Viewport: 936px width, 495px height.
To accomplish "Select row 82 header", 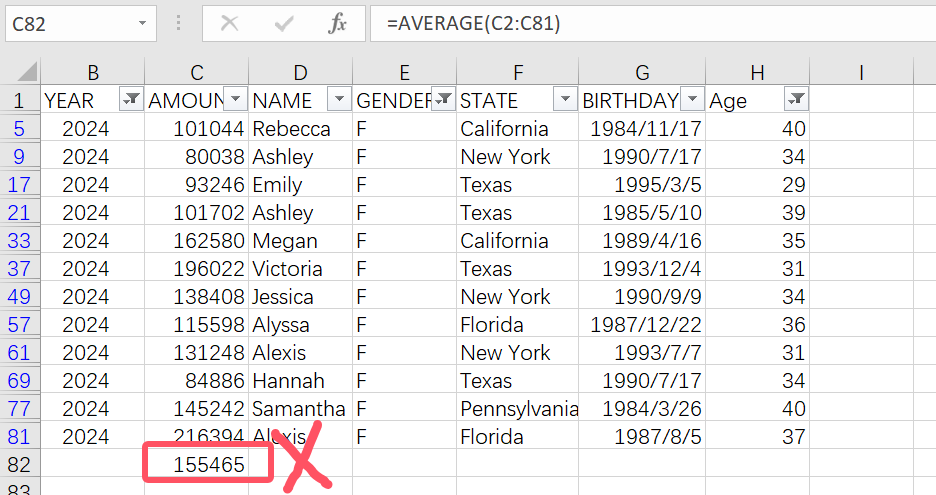I will click(22, 464).
